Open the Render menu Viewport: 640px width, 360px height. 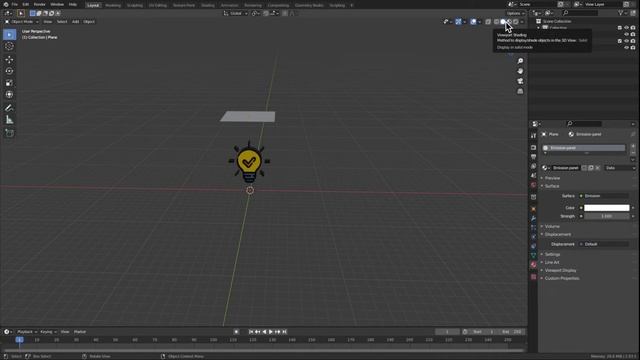[39, 4]
